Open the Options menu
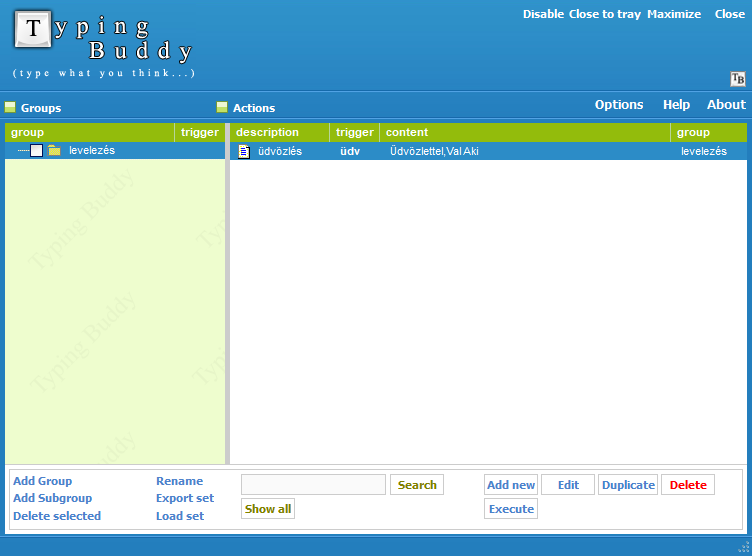 click(x=619, y=105)
